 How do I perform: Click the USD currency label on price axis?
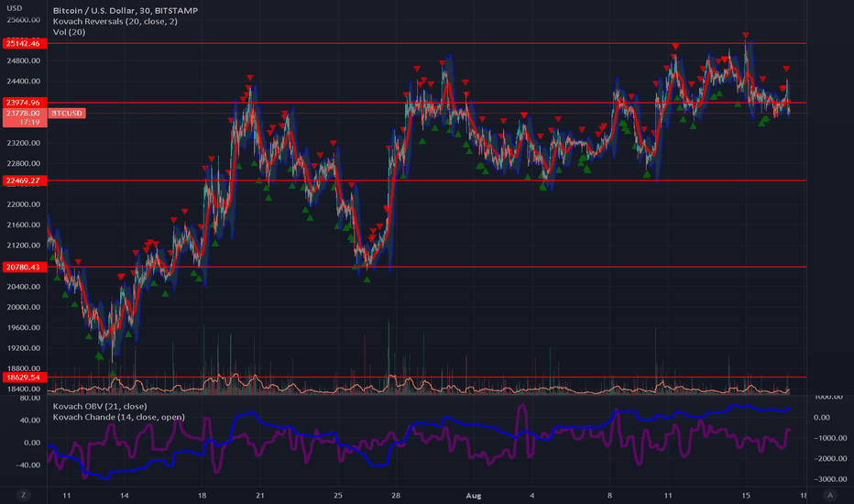coord(14,8)
